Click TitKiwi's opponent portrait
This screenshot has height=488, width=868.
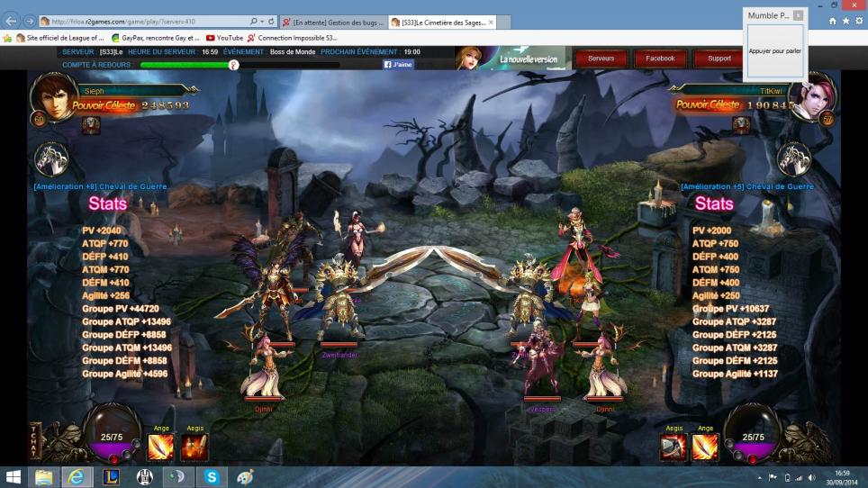click(810, 97)
